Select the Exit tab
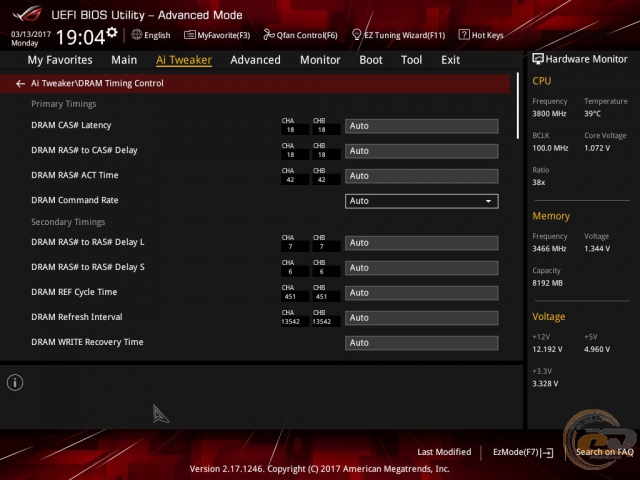Viewport: 640px width, 480px height. pyautogui.click(x=450, y=60)
